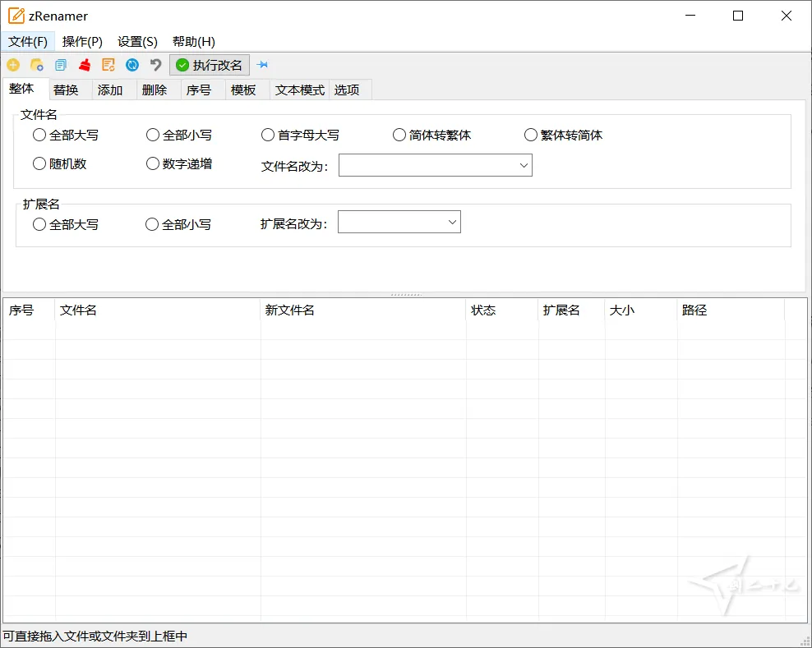
Task: Open the 设置(S) menu
Action: click(136, 41)
